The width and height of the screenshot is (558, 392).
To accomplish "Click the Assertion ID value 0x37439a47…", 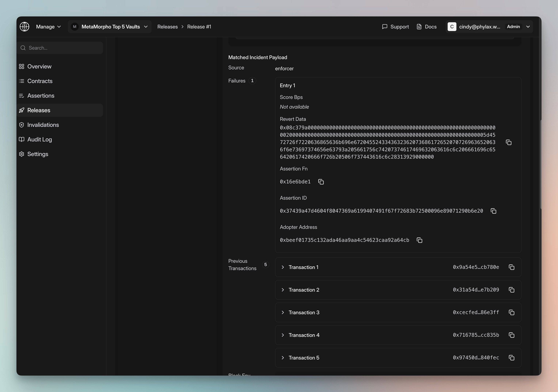I will coord(381,211).
